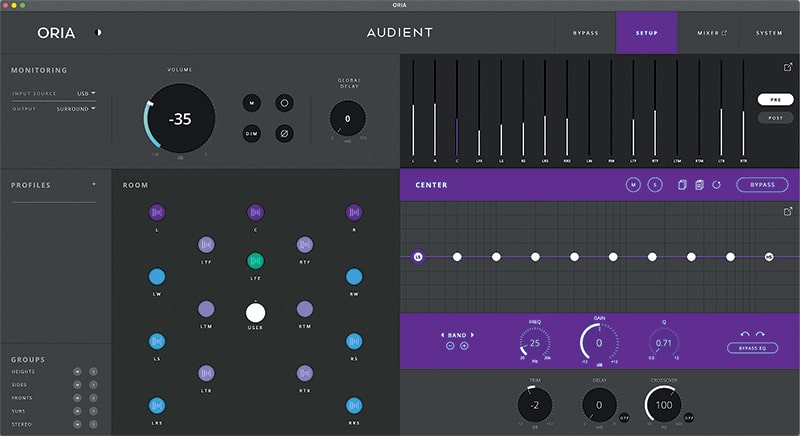Select the LTR top rear speaker
800x436 pixels.
click(206, 373)
